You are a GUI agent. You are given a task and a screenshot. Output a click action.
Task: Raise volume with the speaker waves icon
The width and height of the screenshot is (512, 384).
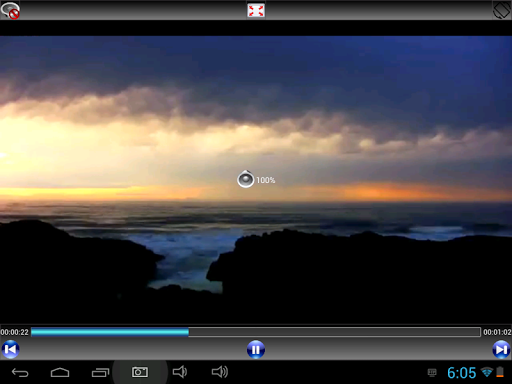tap(220, 372)
